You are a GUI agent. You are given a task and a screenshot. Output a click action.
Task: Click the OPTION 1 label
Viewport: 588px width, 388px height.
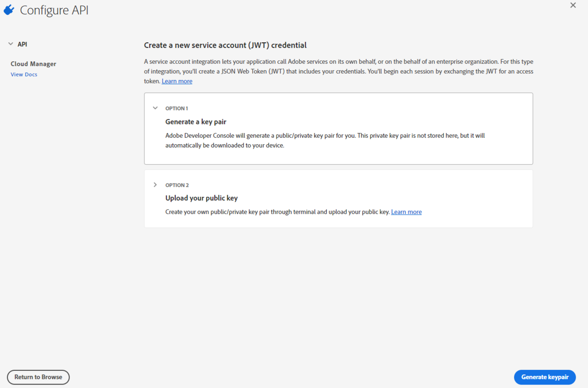tap(176, 108)
